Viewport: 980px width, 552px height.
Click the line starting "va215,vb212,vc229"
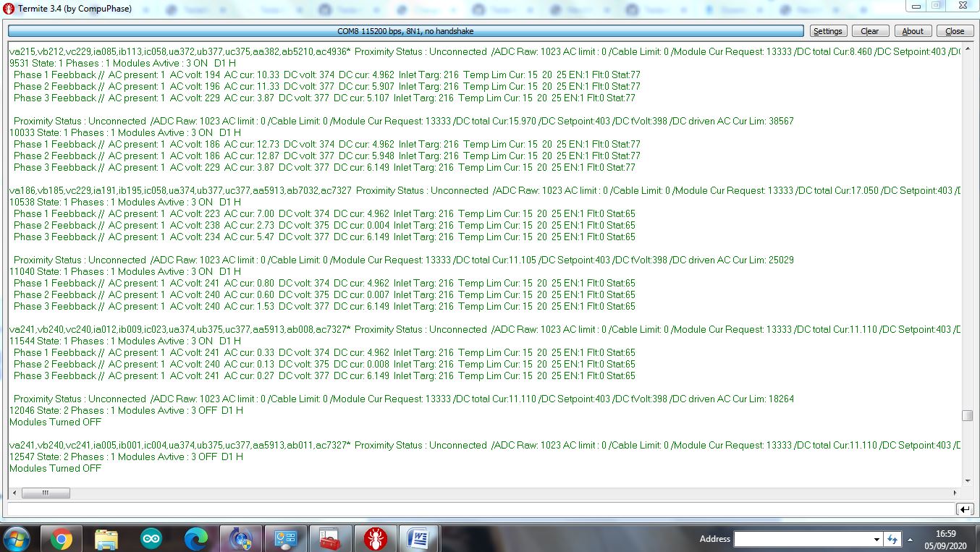[x=485, y=51]
